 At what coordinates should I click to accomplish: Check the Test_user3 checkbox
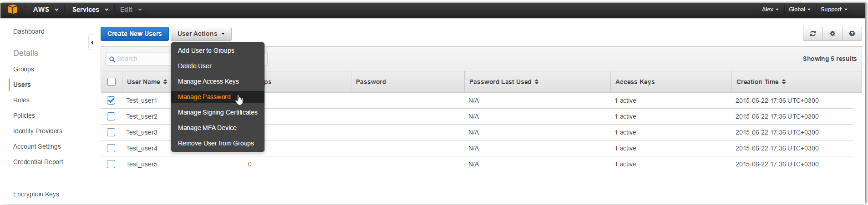[111, 132]
